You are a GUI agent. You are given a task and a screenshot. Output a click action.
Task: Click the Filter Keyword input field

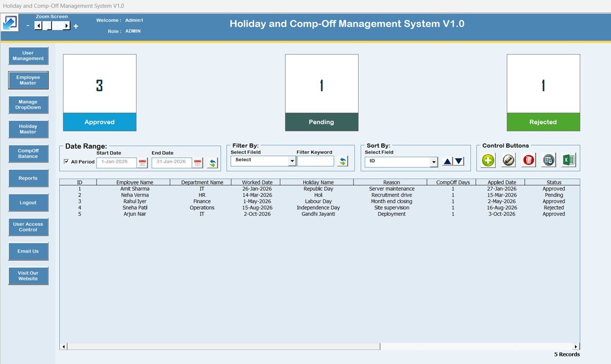click(x=316, y=161)
